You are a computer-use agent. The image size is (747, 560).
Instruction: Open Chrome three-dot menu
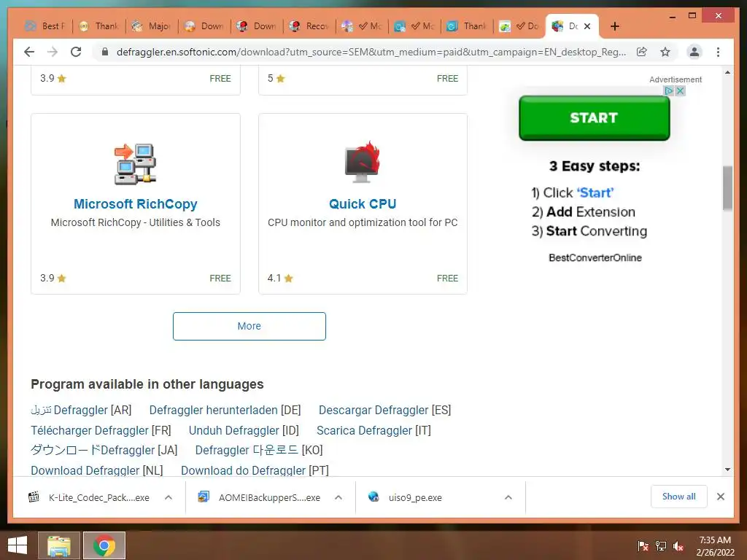(718, 52)
